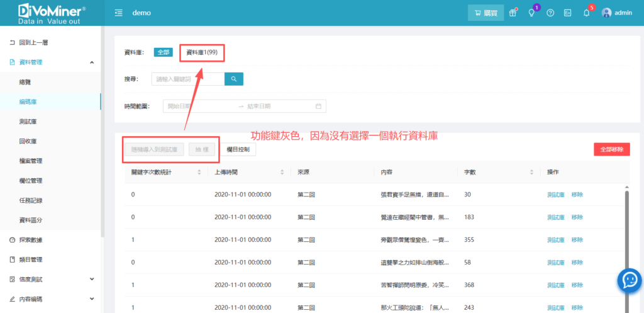
Task: Sort by 關鍵字次數統計 column arrows
Action: (199, 172)
